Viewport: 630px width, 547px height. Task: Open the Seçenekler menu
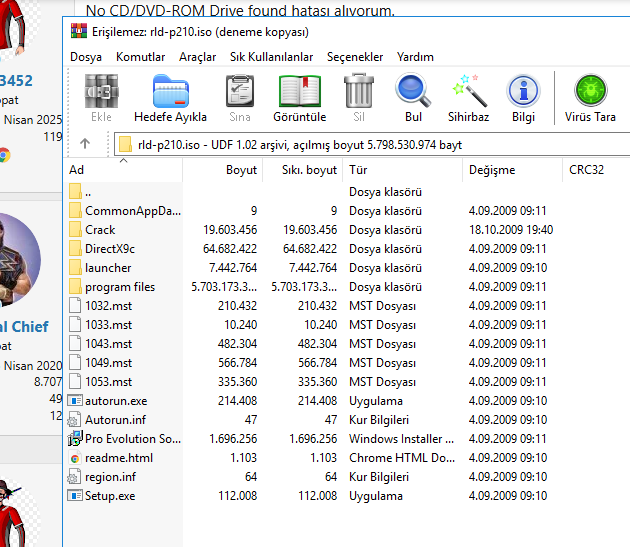(355, 57)
